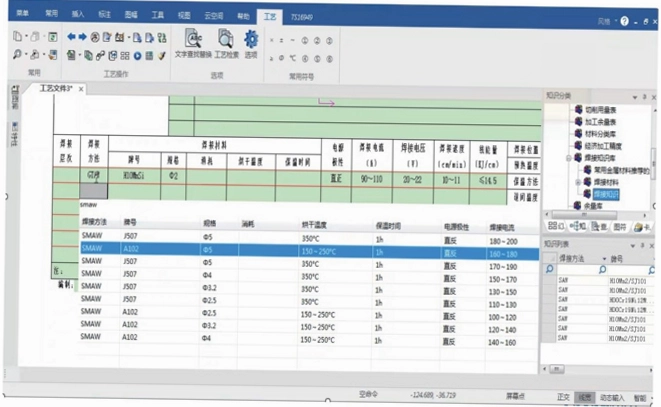Viewport: 661px width, 407px height.
Task: Expand the 焊接材料 tree node
Action: (x=578, y=182)
